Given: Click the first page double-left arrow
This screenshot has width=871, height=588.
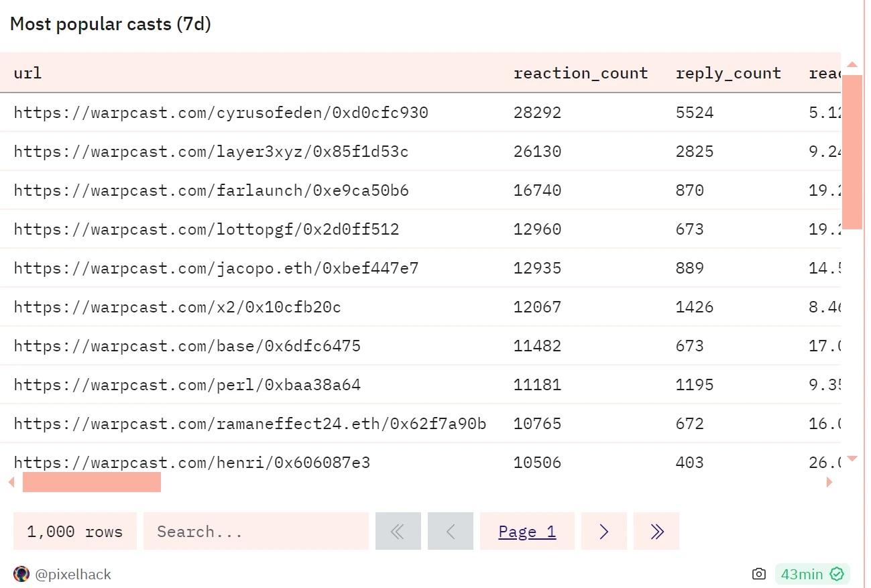Looking at the screenshot, I should (398, 532).
